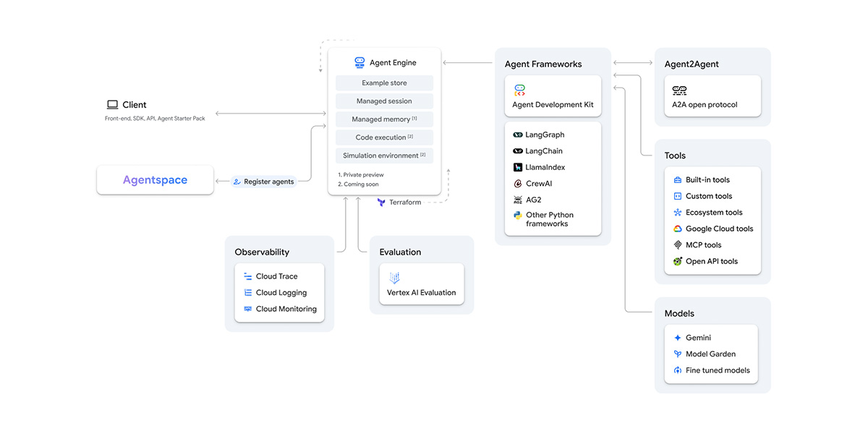Click the MCP tools label
The height and width of the screenshot is (434, 868).
704,245
